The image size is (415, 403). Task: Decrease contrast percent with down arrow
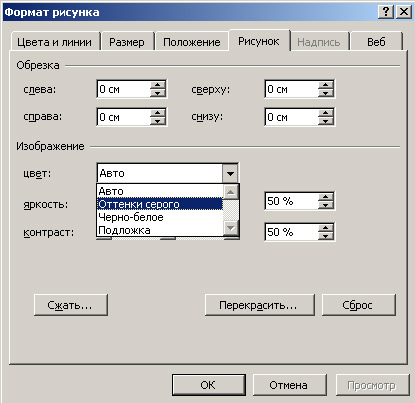coord(326,236)
